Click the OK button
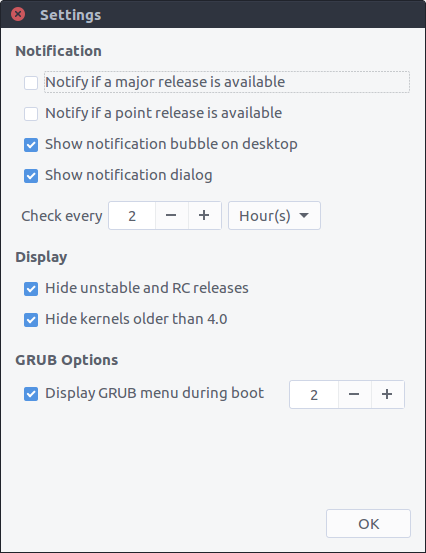This screenshot has width=426, height=553. point(369,524)
